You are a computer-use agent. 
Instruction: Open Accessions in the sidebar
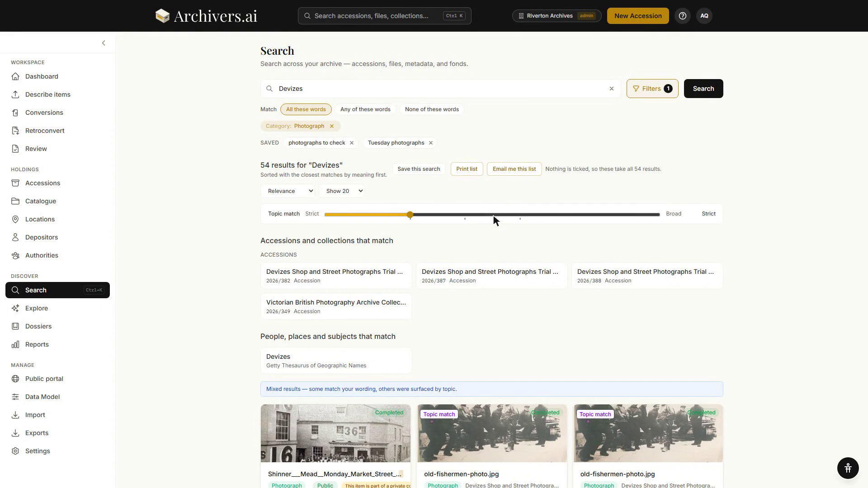57,183
